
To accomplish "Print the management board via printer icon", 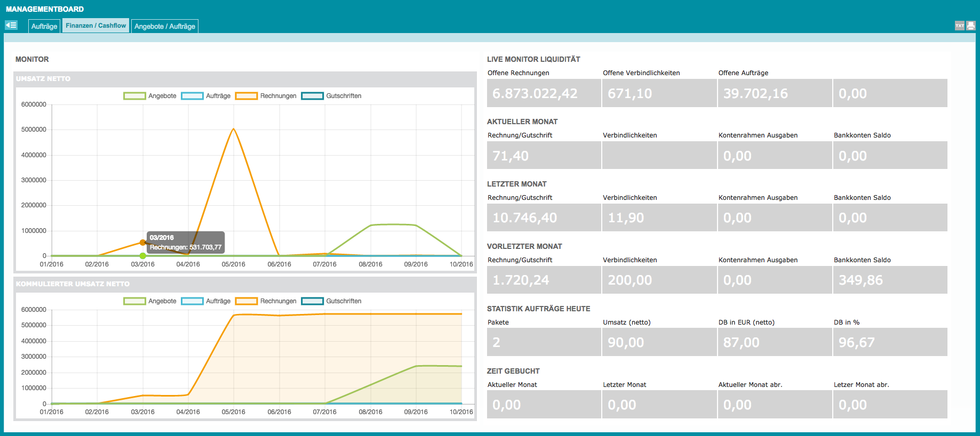I will coord(970,26).
